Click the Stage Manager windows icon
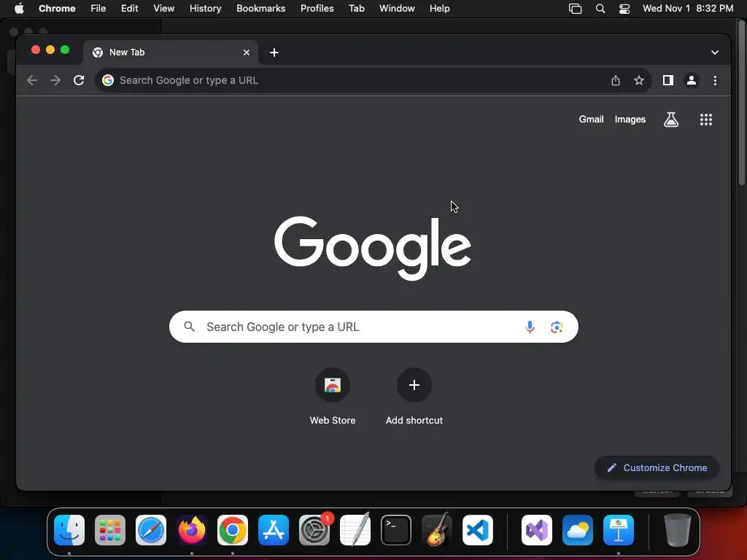Image resolution: width=747 pixels, height=560 pixels. [x=575, y=9]
